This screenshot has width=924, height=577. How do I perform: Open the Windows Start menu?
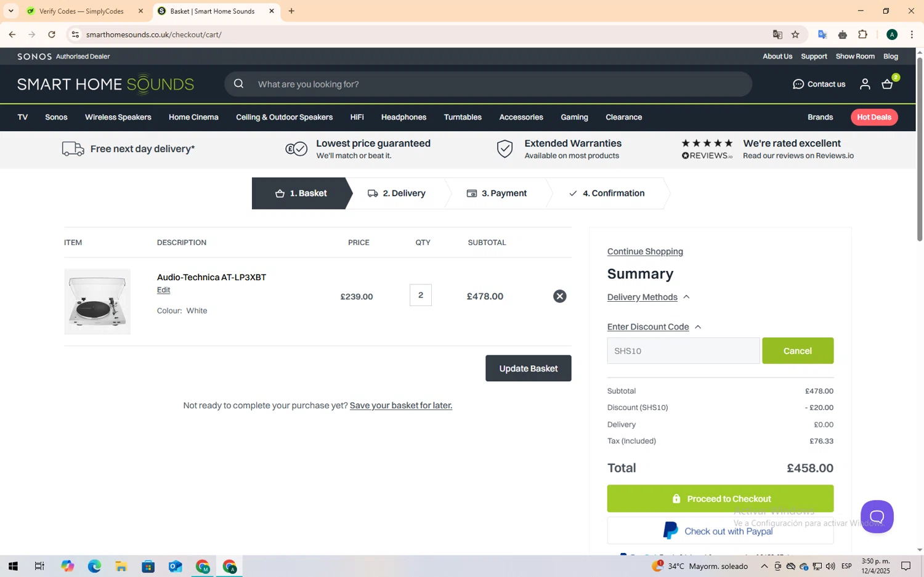tap(13, 567)
